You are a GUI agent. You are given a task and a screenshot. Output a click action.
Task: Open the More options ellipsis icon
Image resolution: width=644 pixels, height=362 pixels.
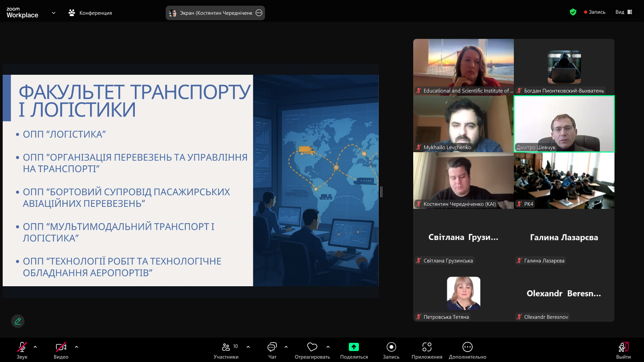(x=467, y=347)
